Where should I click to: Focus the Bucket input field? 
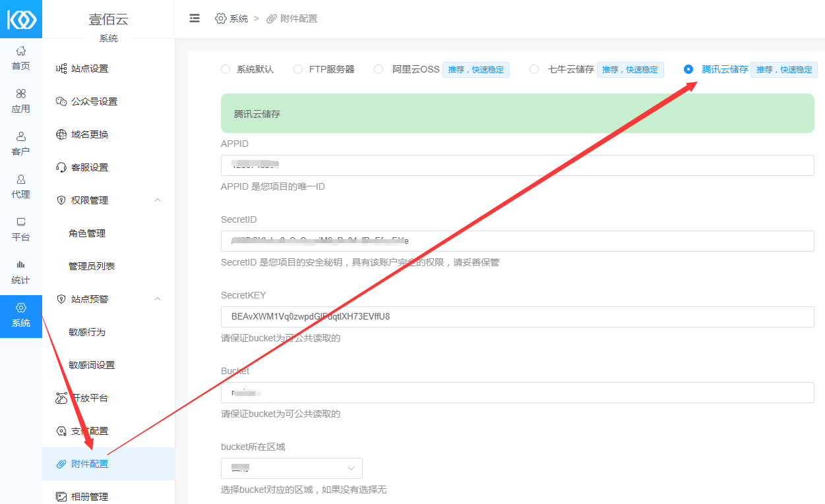(x=518, y=393)
